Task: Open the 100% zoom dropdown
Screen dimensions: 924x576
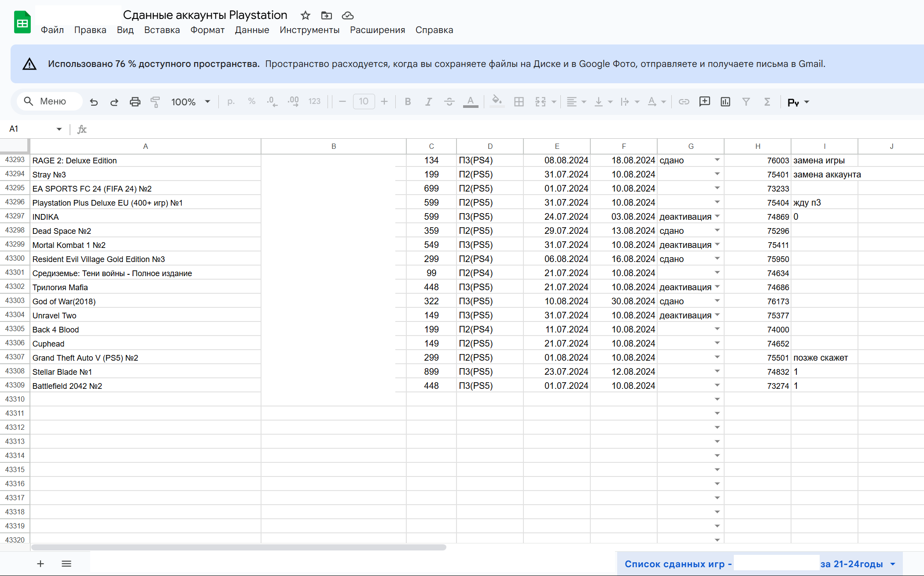Action: 191,102
